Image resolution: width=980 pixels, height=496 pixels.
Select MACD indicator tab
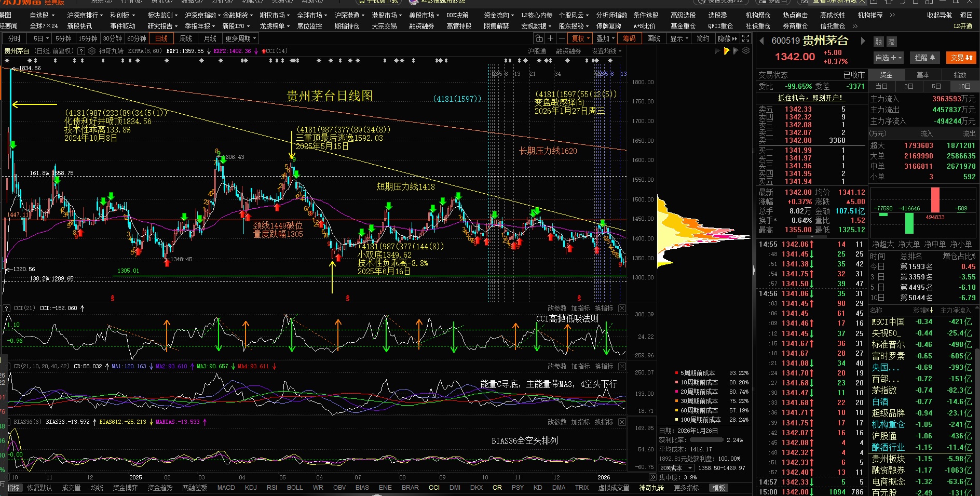pyautogui.click(x=226, y=488)
